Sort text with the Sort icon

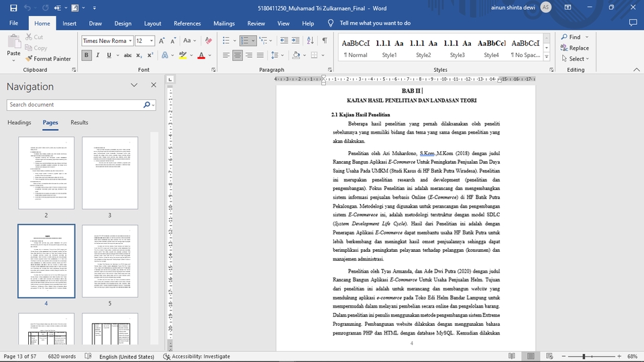click(x=310, y=41)
